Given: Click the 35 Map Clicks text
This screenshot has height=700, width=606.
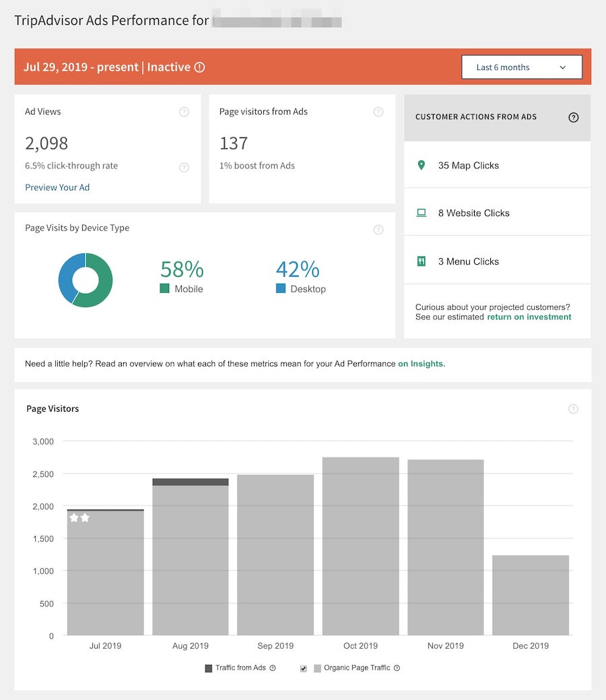Looking at the screenshot, I should click(x=469, y=166).
